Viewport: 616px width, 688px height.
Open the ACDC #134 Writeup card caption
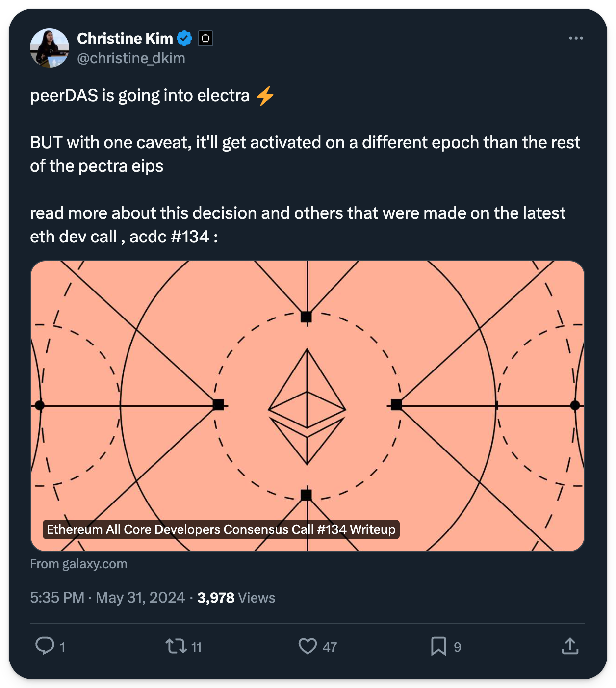pyautogui.click(x=221, y=529)
